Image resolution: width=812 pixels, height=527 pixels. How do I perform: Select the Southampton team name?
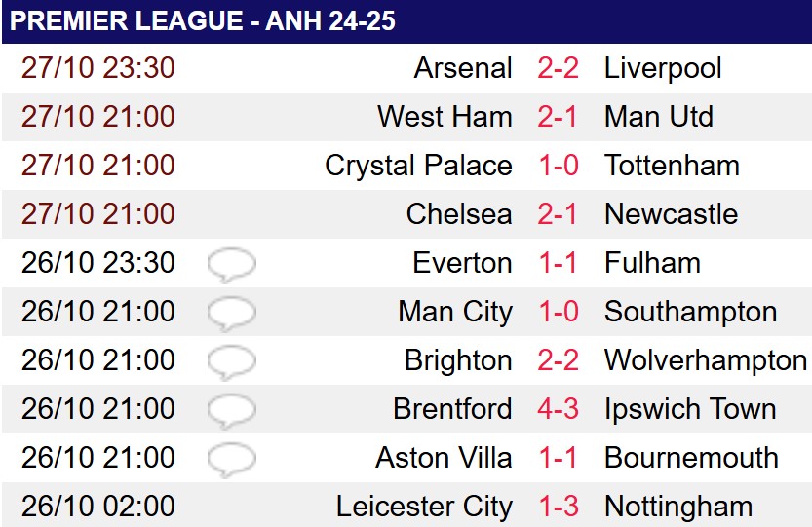click(x=690, y=312)
